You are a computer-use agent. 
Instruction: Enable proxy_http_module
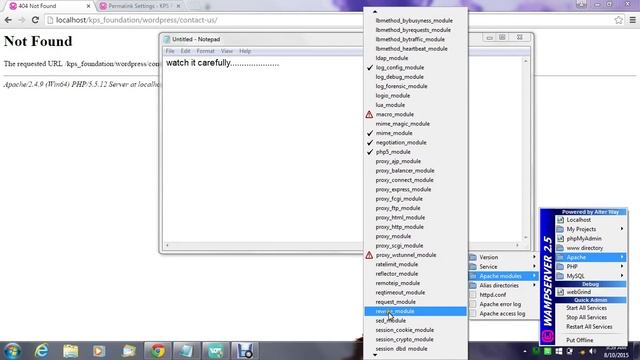415,227
